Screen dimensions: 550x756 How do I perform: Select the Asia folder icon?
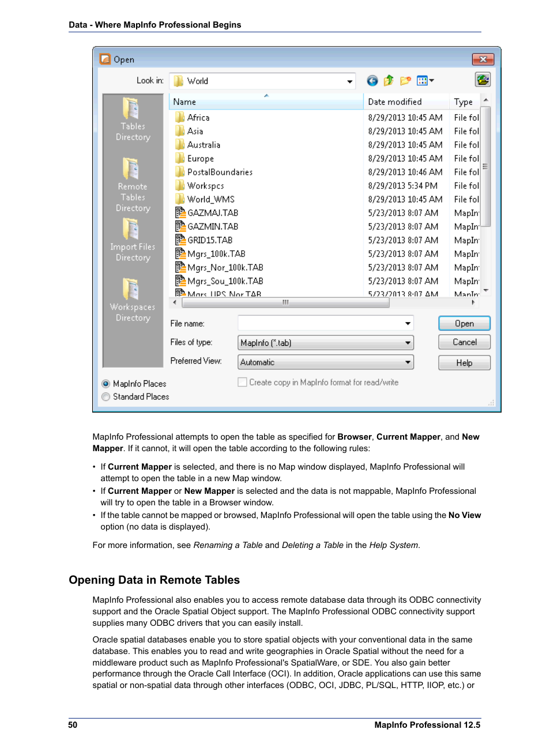click(x=180, y=131)
